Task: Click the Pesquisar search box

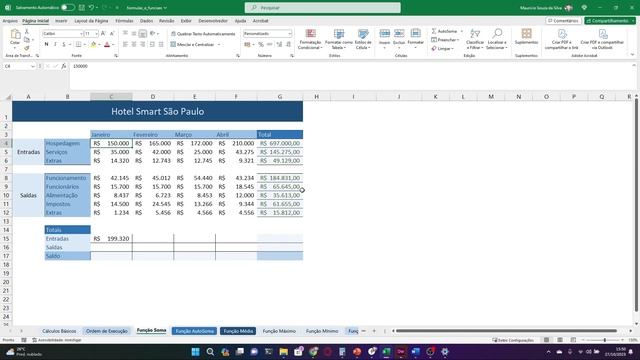Action: pyautogui.click(x=322, y=8)
